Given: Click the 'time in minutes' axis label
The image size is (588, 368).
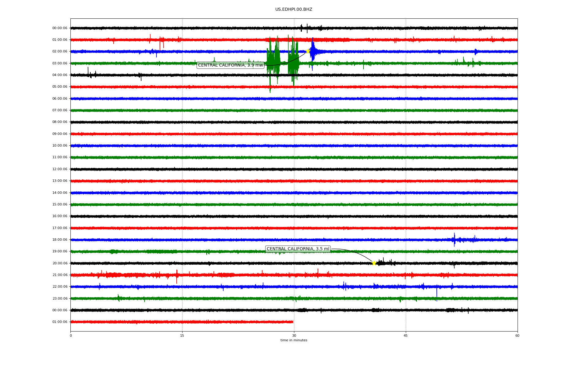Looking at the screenshot, I should click(x=294, y=340).
